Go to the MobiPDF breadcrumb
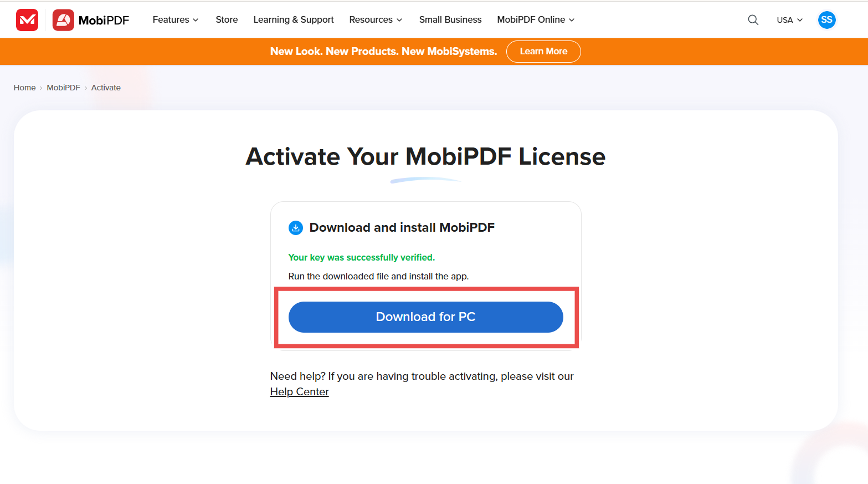The height and width of the screenshot is (484, 868). 63,88
